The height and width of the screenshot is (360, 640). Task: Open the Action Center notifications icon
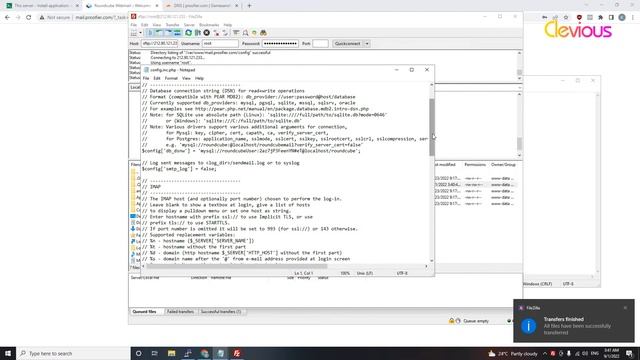coord(630,353)
